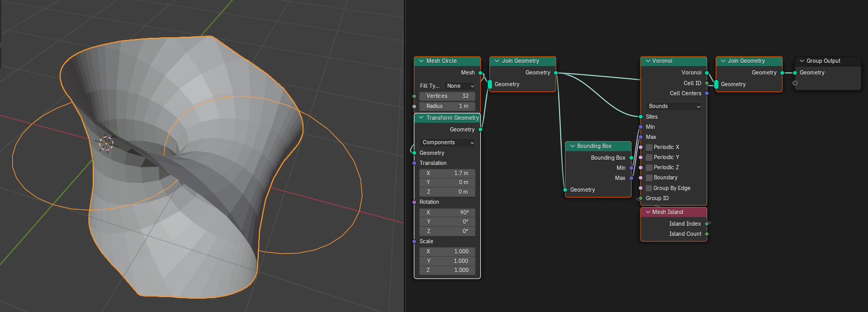The height and width of the screenshot is (312, 868).
Task: Click the Island Index output socket
Action: 707,224
